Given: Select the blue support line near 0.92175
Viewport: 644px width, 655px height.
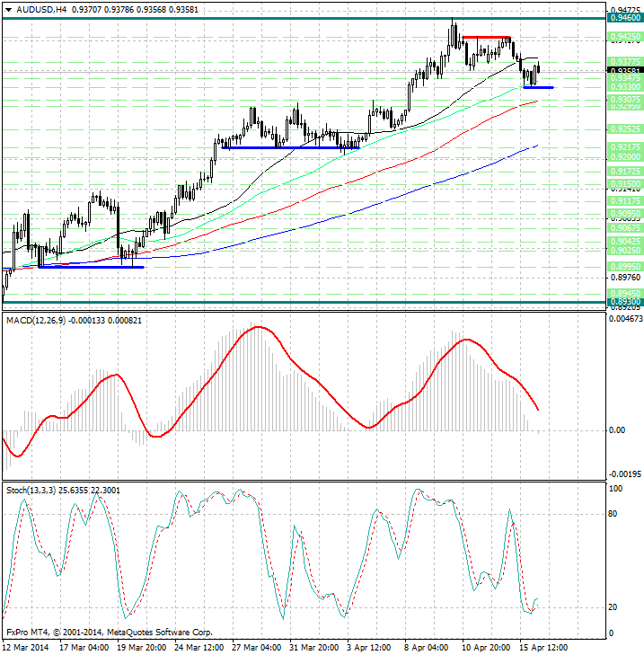Looking at the screenshot, I should tap(290, 147).
